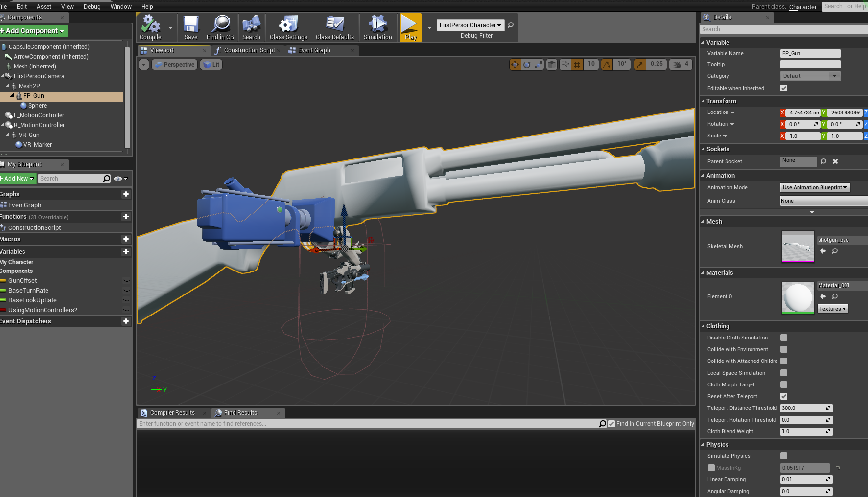
Task: Click the Perspective view button
Action: tap(175, 65)
